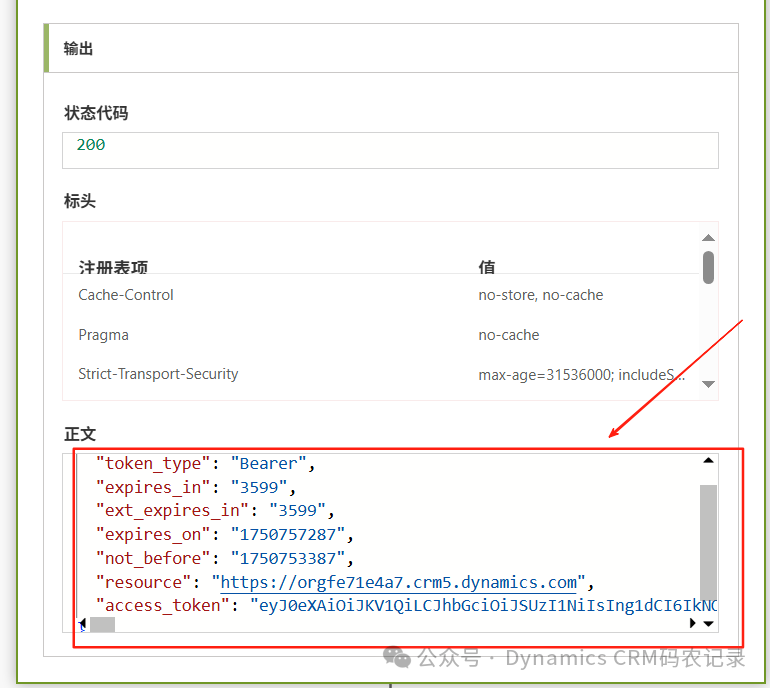Screen dimensions: 770x688
Task: Click the 正文 label
Action: 80,434
